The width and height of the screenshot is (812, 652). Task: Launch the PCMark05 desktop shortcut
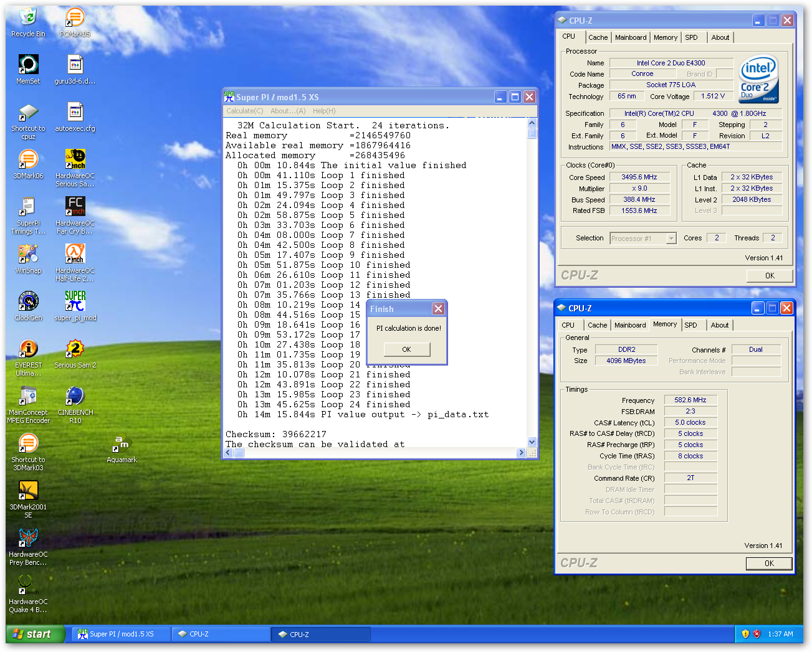click(x=75, y=22)
